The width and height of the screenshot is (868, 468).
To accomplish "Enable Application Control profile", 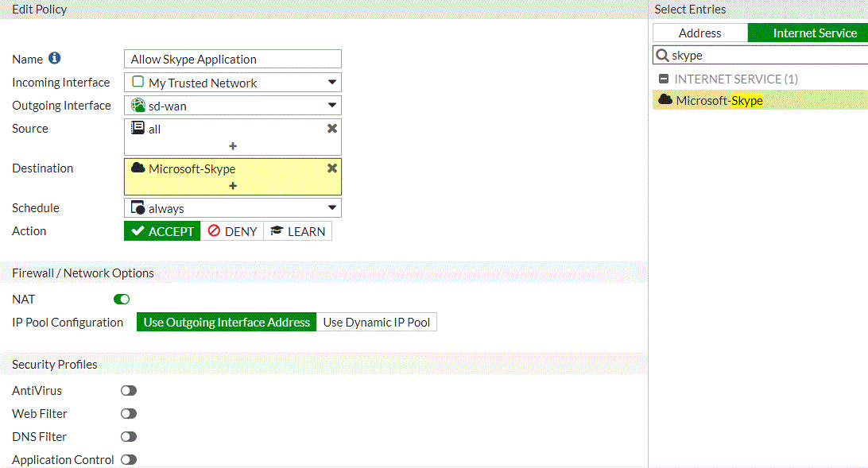I will coord(129,460).
